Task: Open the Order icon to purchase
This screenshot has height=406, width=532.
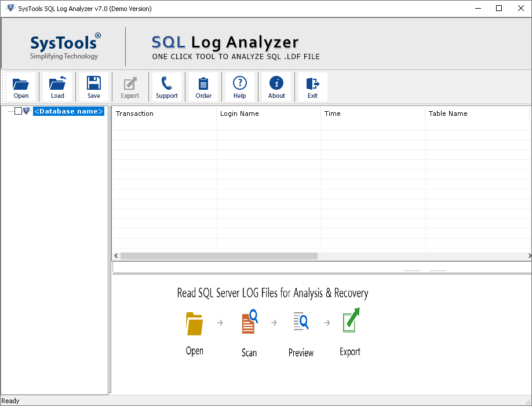Action: tap(203, 87)
